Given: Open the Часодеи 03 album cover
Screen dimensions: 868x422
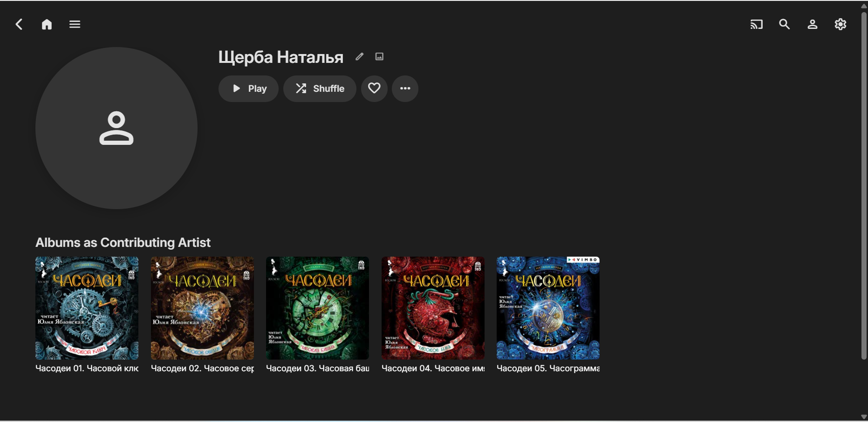Looking at the screenshot, I should tap(318, 308).
